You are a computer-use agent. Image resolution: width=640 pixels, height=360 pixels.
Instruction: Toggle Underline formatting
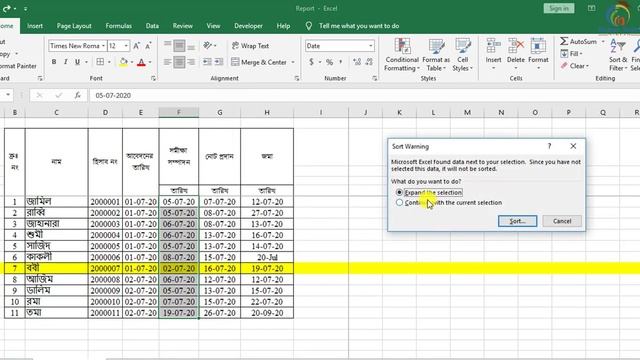(77, 62)
